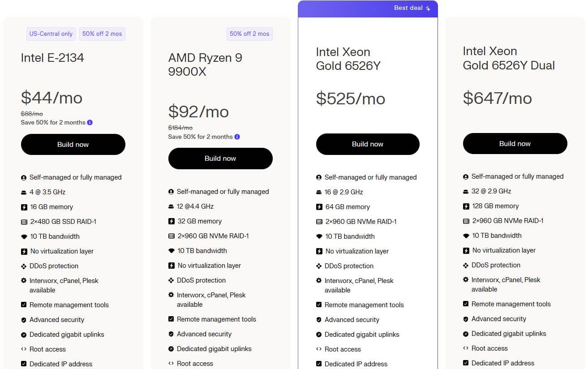Viewport: 588px width, 369px height.
Task: Click the CPU cores icon next to 32 @ 2.9 GHz
Action: click(x=466, y=191)
